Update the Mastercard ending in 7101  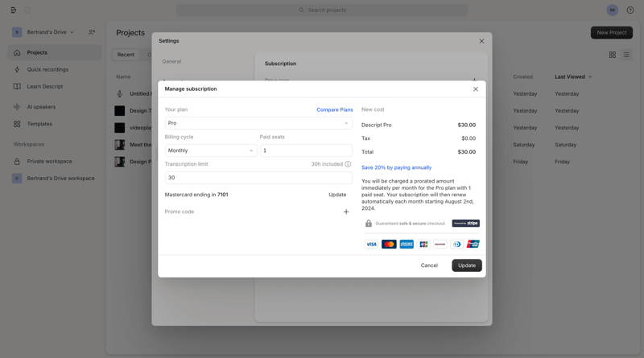click(337, 195)
